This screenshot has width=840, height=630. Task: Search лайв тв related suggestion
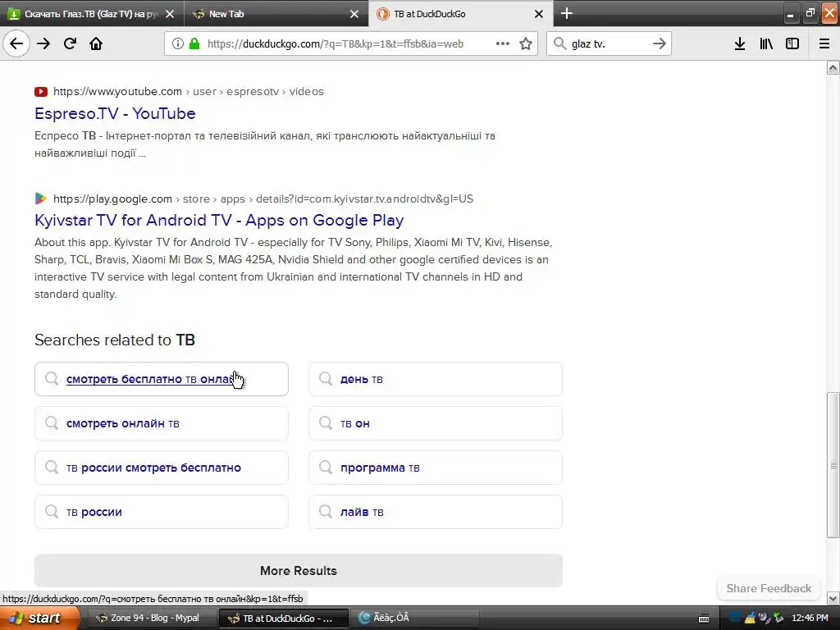pyautogui.click(x=436, y=512)
